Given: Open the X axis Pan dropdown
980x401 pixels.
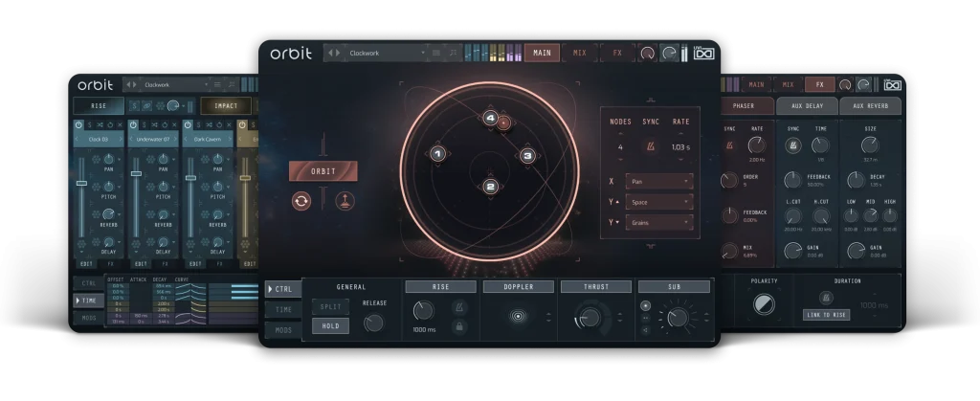Looking at the screenshot, I should pos(659,181).
